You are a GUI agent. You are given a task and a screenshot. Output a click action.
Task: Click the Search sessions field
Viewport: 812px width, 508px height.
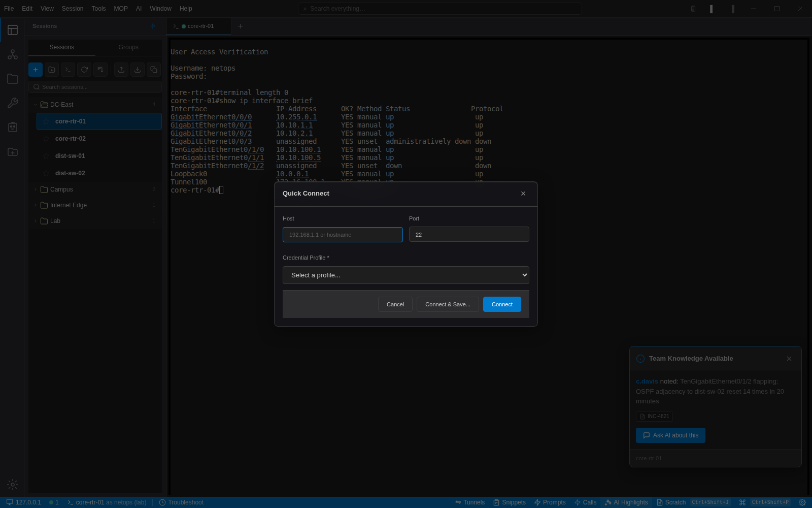coord(95,87)
